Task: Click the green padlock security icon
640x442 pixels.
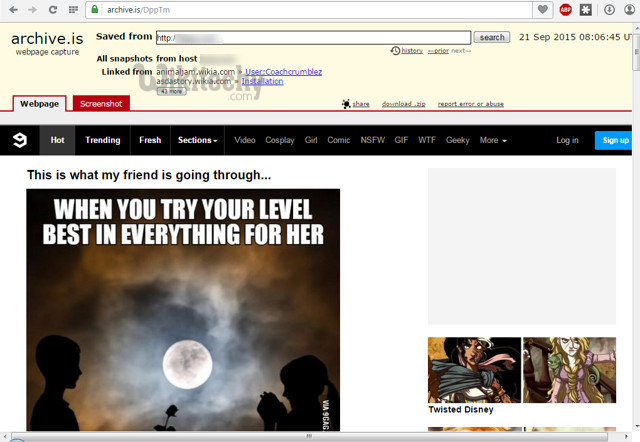Action: point(95,9)
